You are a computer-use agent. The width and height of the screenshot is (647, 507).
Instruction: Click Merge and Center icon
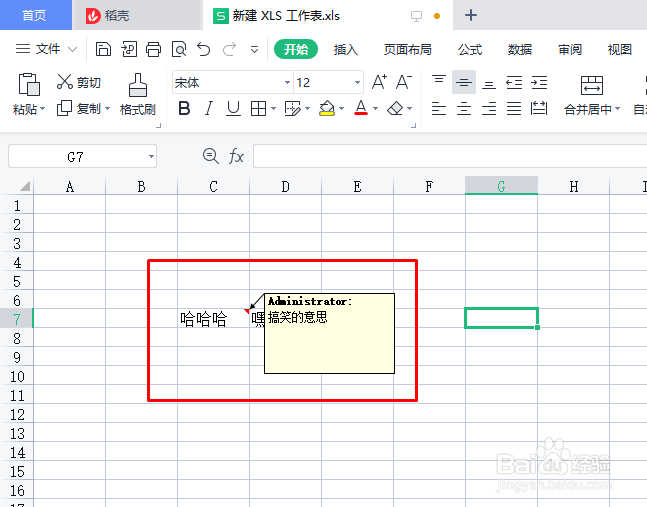tap(592, 85)
